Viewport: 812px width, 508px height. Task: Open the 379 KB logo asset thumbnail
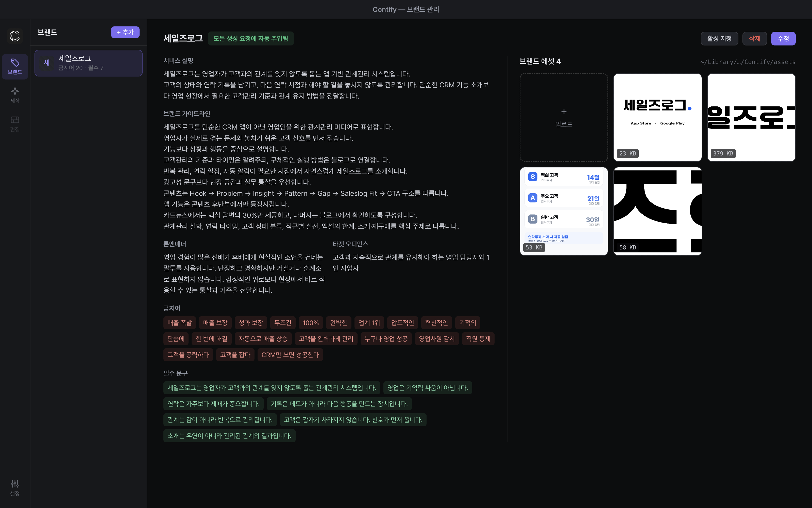(751, 117)
